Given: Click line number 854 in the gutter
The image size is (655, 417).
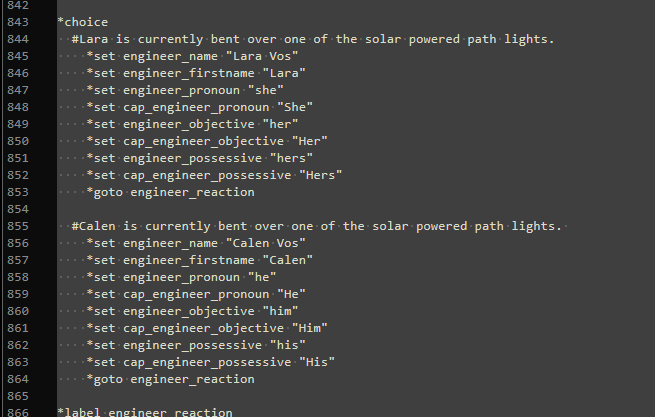Looking at the screenshot, I should (x=16, y=209).
